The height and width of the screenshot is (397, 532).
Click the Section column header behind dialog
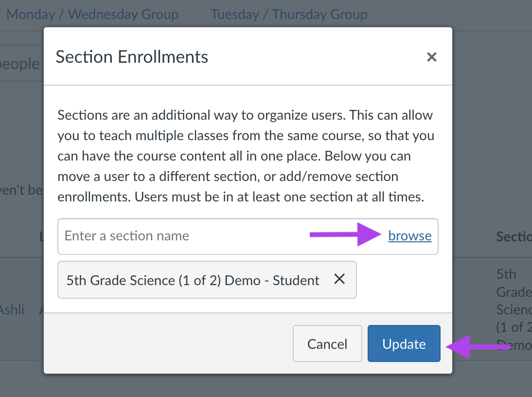pos(514,236)
